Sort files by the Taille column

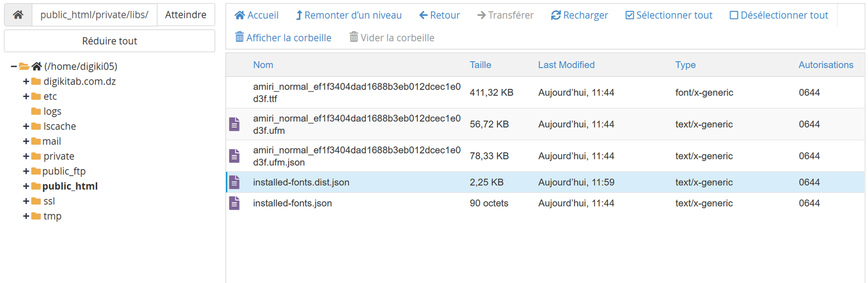point(480,65)
